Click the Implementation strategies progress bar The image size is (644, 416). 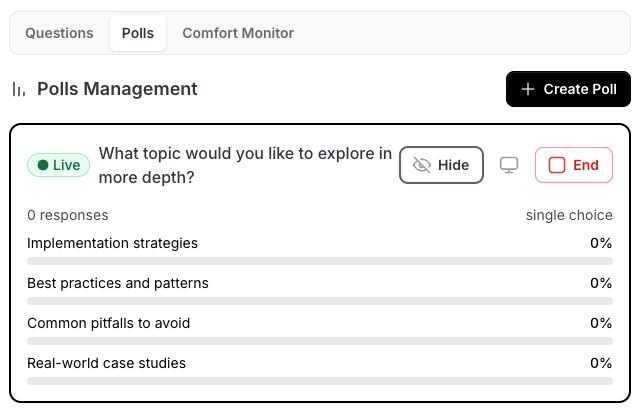tap(320, 261)
